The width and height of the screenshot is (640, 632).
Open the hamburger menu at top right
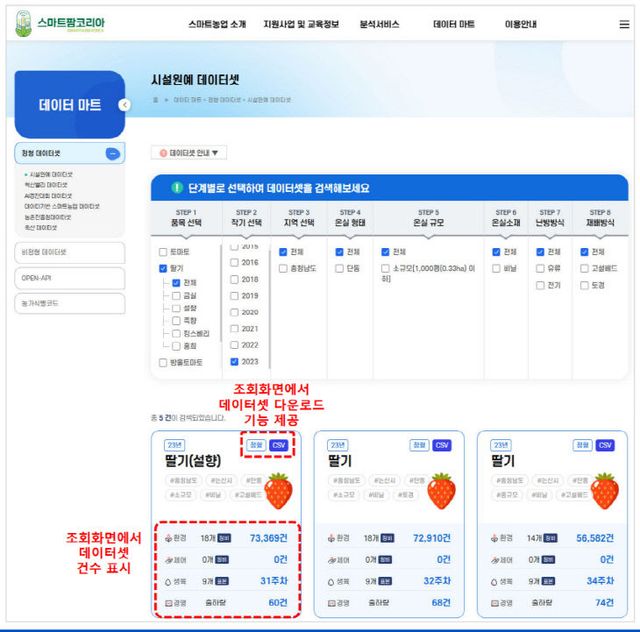[x=624, y=24]
